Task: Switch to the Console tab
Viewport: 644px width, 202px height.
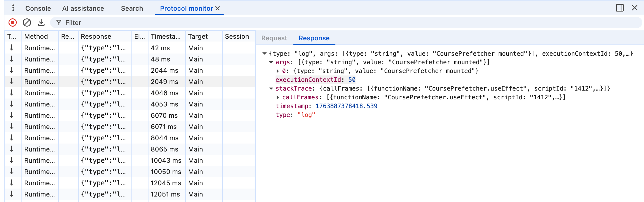Action: [38, 9]
